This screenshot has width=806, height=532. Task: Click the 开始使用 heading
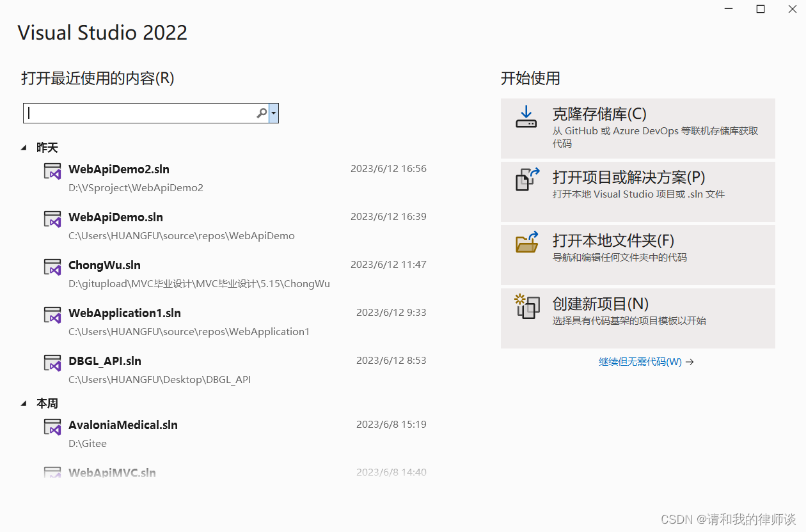[x=530, y=79]
